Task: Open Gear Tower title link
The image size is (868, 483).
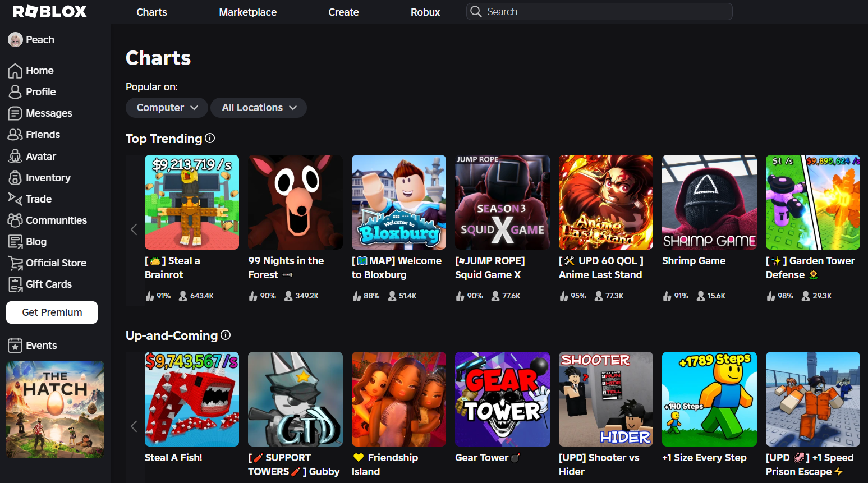Action: (487, 458)
